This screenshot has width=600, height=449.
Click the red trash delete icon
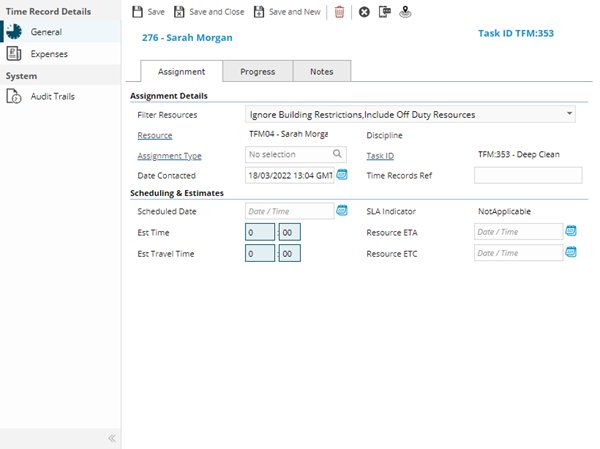click(x=340, y=12)
